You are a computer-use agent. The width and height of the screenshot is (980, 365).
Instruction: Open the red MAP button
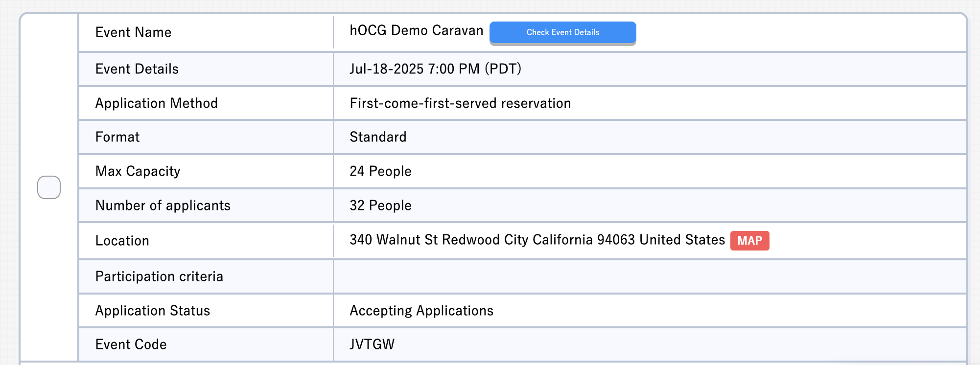(x=749, y=241)
